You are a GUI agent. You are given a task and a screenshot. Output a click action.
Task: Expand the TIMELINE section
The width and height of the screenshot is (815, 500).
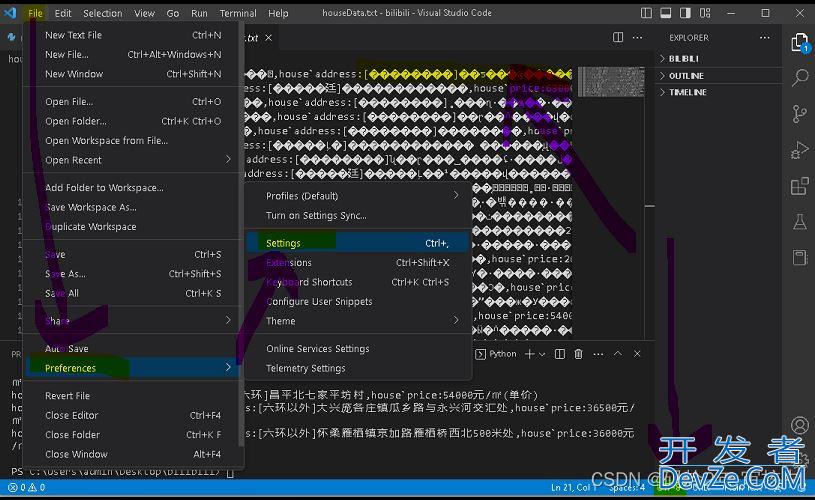(x=718, y=93)
